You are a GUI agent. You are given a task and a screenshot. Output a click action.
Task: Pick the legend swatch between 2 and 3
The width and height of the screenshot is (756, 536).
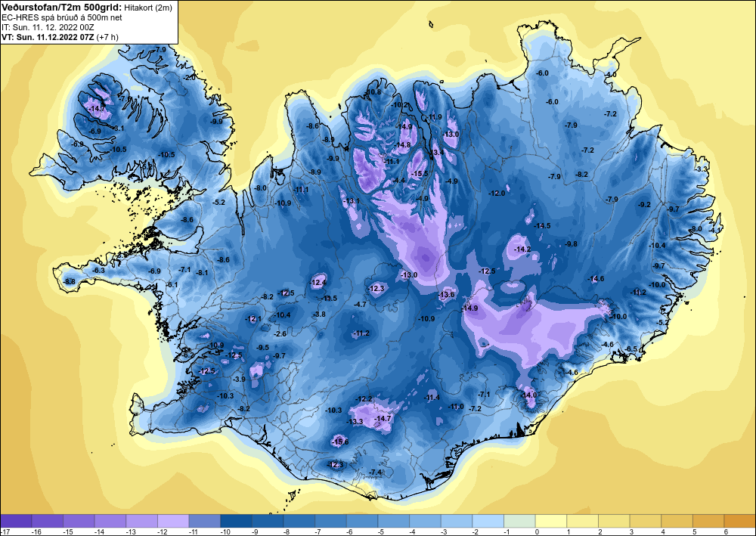[614, 521]
